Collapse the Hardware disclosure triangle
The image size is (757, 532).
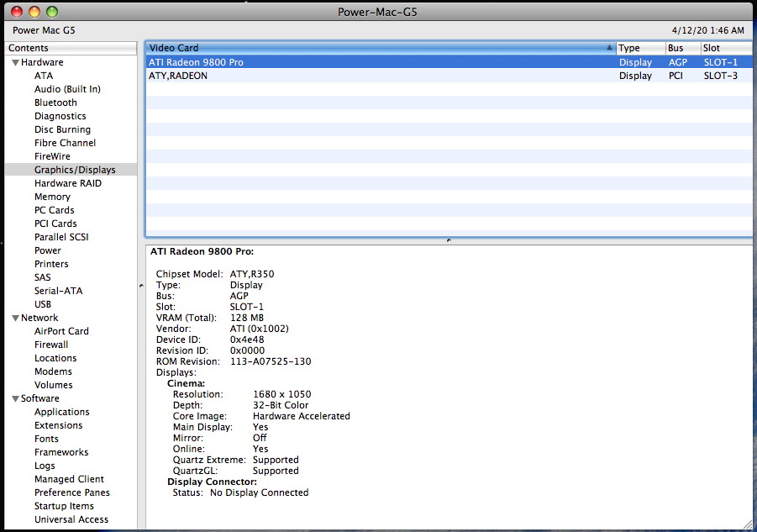pyautogui.click(x=15, y=62)
